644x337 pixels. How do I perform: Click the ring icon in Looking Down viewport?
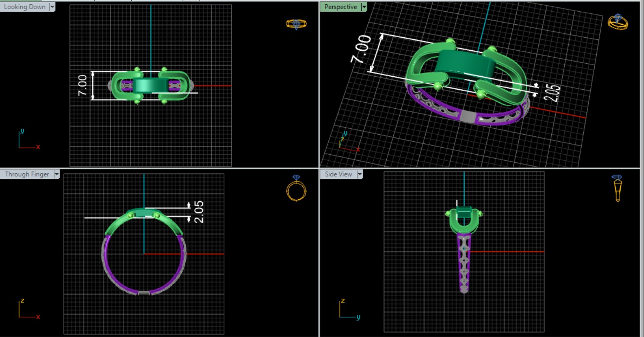click(296, 24)
